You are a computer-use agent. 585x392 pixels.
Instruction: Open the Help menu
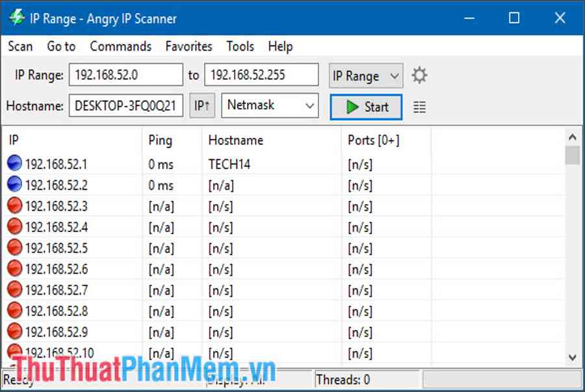click(280, 46)
